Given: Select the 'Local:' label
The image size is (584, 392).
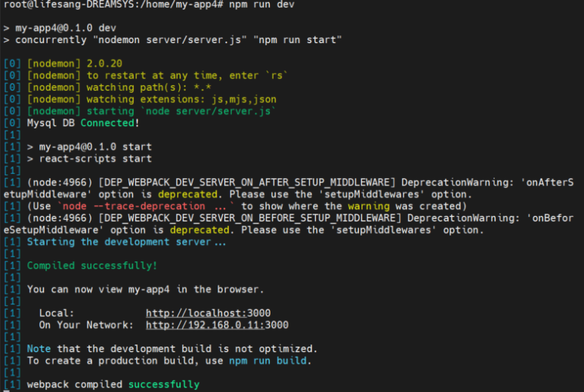Looking at the screenshot, I should (x=57, y=313).
